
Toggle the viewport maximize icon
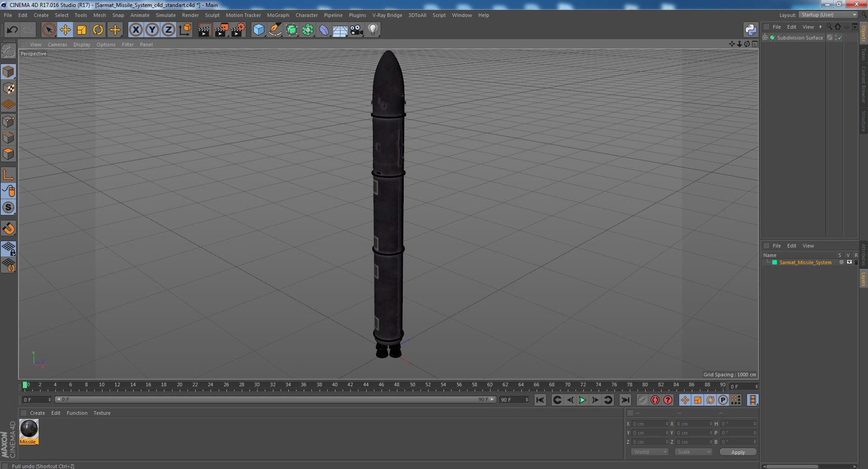(755, 44)
